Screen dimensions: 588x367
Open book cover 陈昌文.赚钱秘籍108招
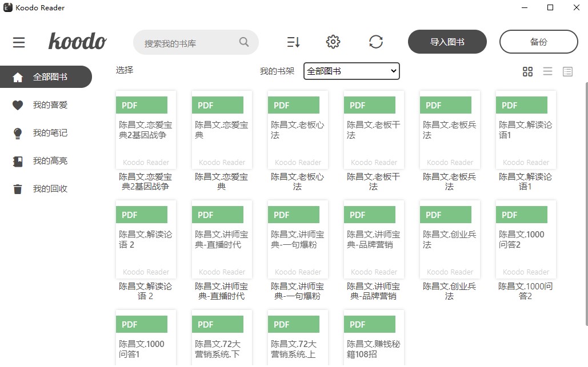374,338
